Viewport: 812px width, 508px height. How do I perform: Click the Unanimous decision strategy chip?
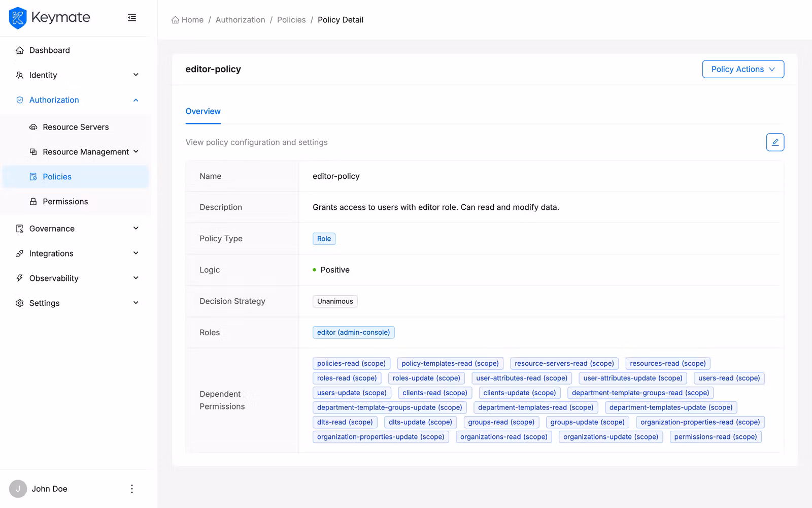tap(335, 301)
